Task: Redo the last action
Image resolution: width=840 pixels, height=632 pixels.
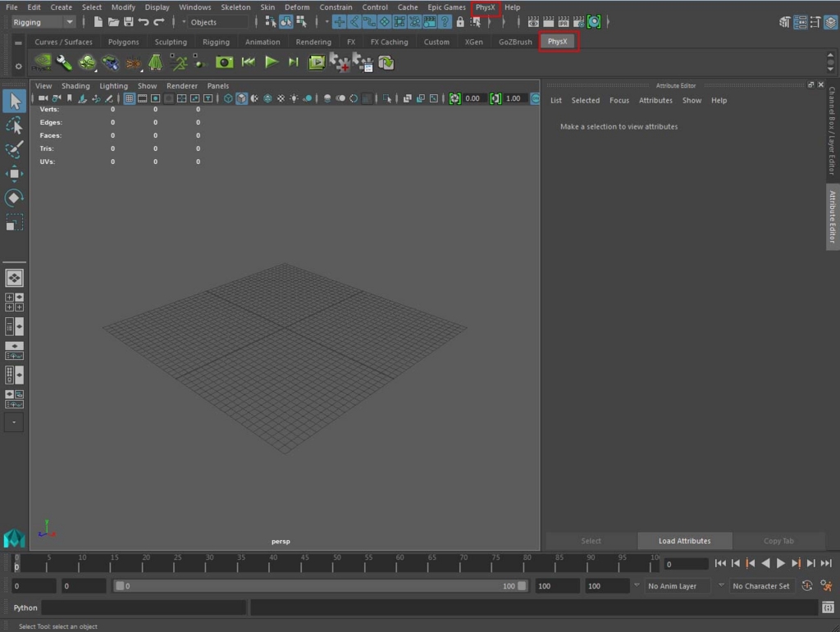Action: (159, 22)
